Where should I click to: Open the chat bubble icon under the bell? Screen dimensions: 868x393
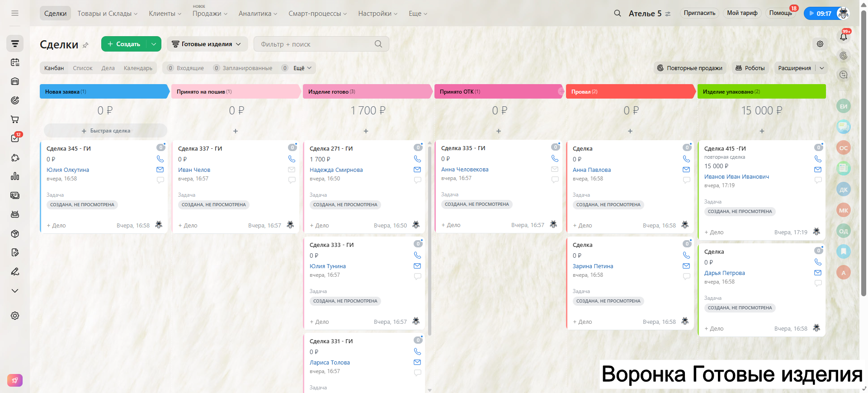click(x=844, y=75)
